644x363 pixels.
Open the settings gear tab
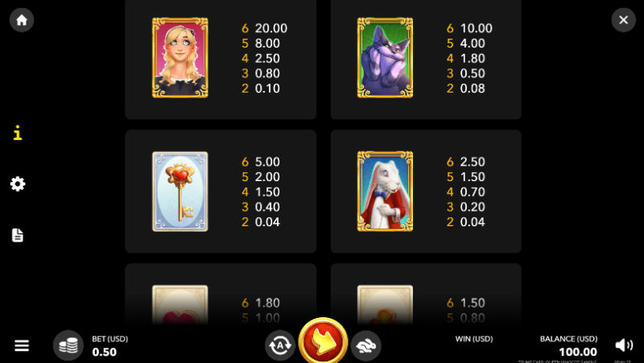point(18,184)
